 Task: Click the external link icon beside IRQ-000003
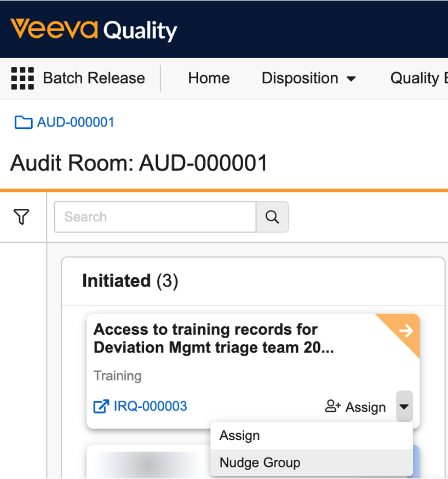[101, 407]
